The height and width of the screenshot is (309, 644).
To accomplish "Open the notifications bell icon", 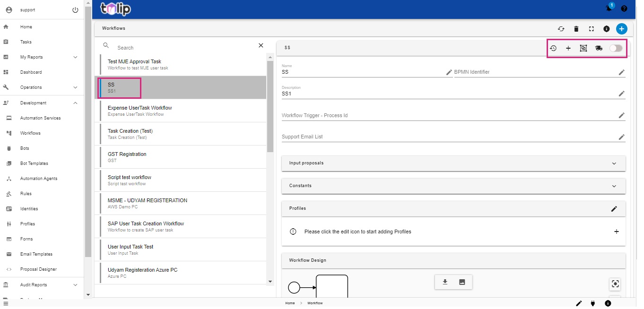I will click(x=609, y=9).
